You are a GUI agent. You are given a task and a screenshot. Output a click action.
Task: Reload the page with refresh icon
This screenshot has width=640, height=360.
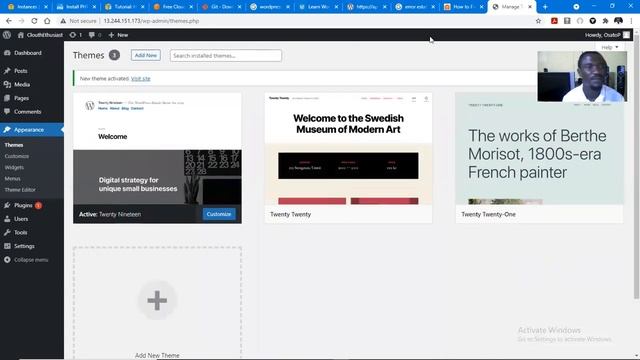click(34, 21)
